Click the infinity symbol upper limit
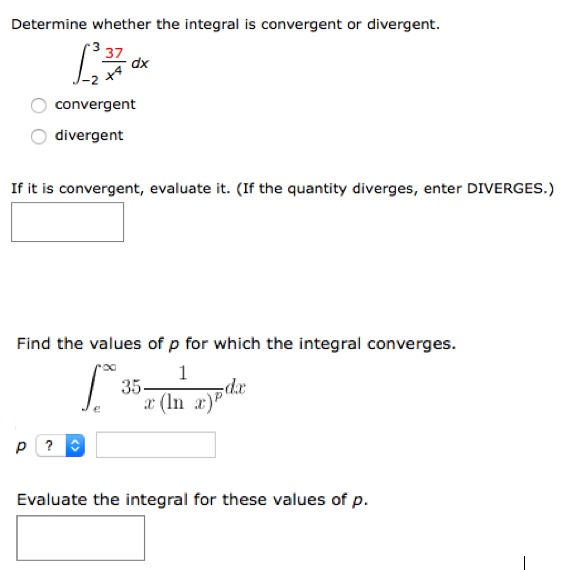 coord(109,367)
